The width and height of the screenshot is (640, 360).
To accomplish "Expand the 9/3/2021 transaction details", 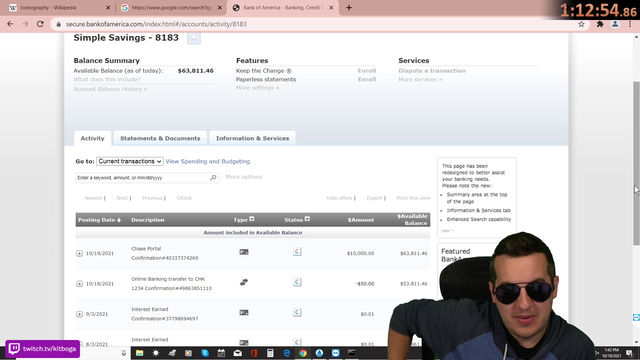I will click(x=79, y=314).
